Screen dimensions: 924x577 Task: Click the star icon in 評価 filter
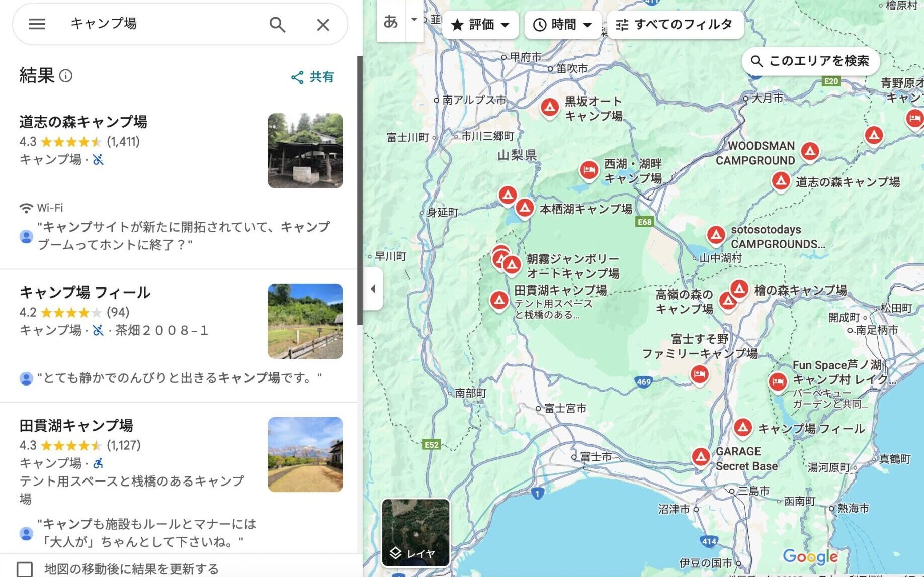tap(457, 25)
